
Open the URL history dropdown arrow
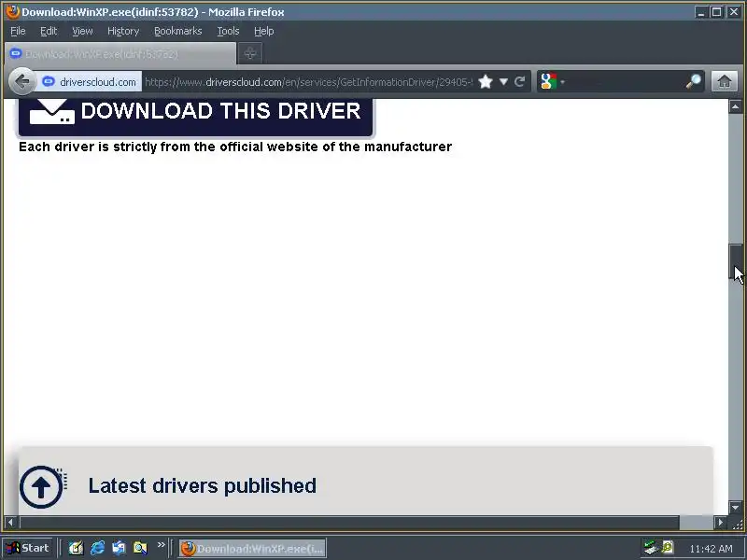pos(503,82)
